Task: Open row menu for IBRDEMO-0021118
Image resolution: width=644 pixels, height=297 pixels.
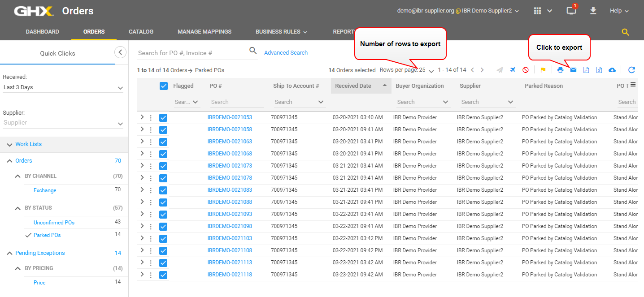Action: (x=151, y=275)
